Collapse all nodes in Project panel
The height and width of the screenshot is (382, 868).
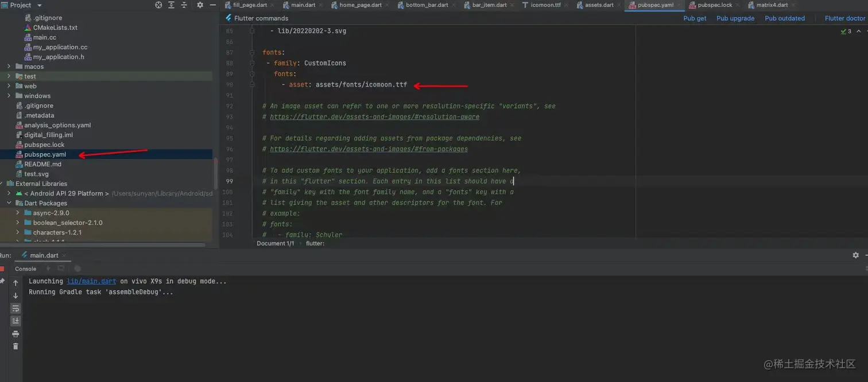click(x=184, y=5)
